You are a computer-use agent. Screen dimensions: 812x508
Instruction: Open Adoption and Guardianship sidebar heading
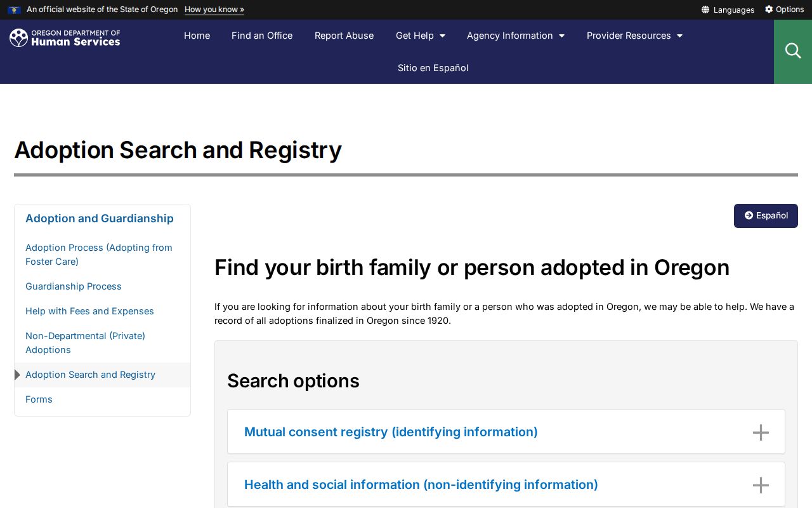point(100,218)
